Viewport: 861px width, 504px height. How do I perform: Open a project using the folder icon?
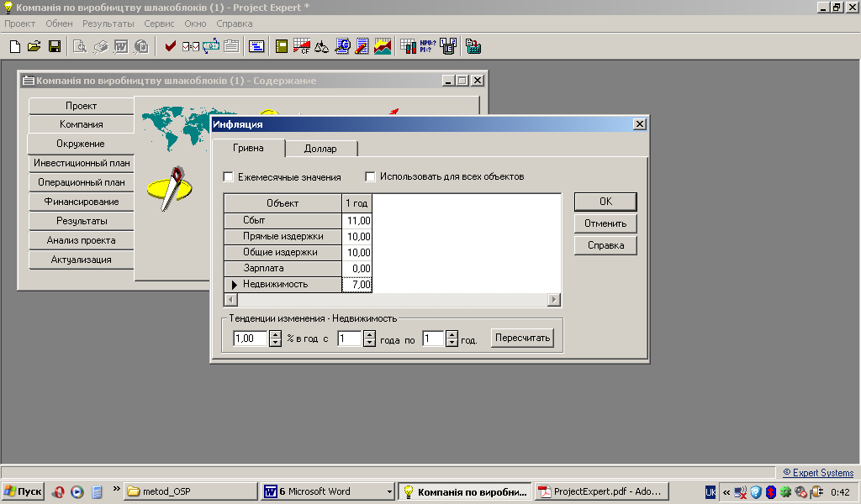point(34,46)
